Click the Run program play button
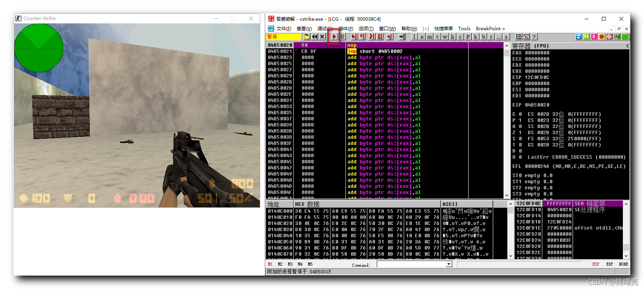Image resolution: width=644 pixels, height=289 pixels. [x=334, y=37]
